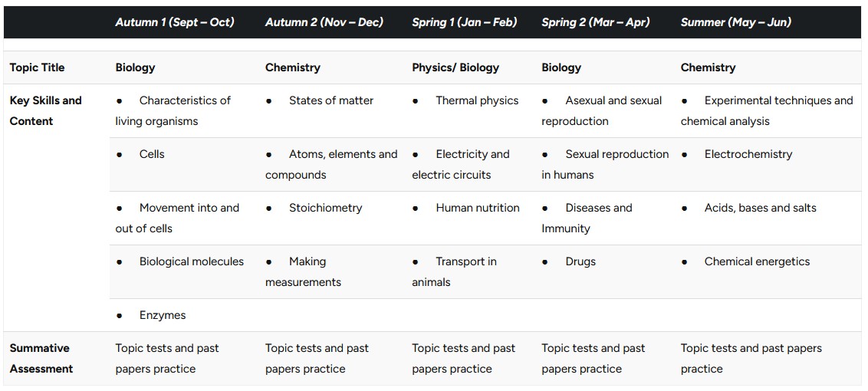Click the Summer (May – Jun) column header

click(x=735, y=22)
